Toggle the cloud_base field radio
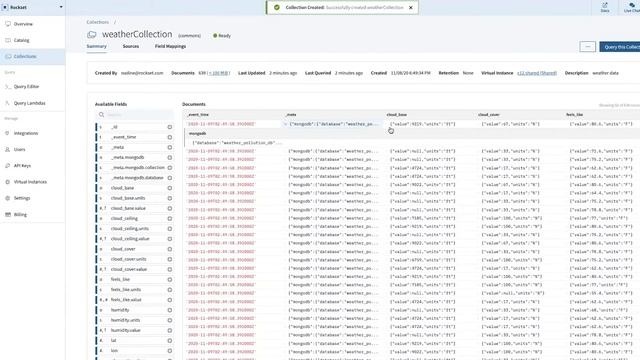Image resolution: width=640 pixels, height=360 pixels. tap(170, 188)
